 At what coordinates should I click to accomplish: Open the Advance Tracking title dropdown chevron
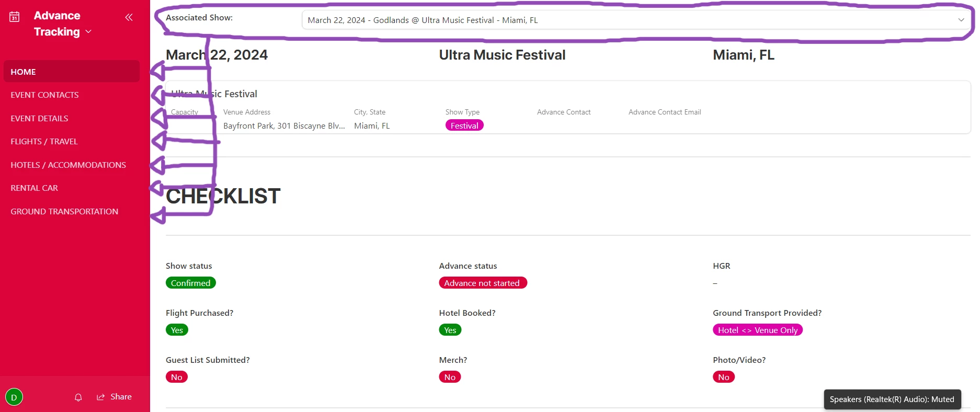pyautogui.click(x=88, y=32)
